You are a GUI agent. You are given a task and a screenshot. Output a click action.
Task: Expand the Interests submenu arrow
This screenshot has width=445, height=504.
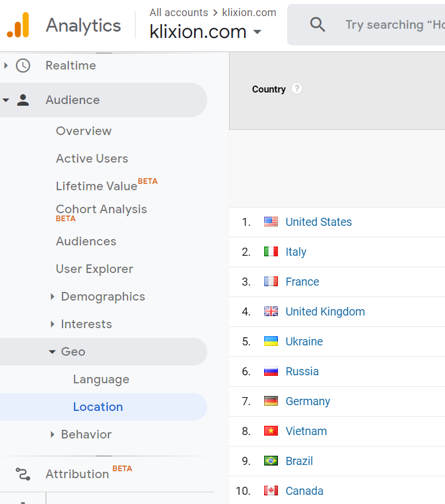tap(52, 324)
